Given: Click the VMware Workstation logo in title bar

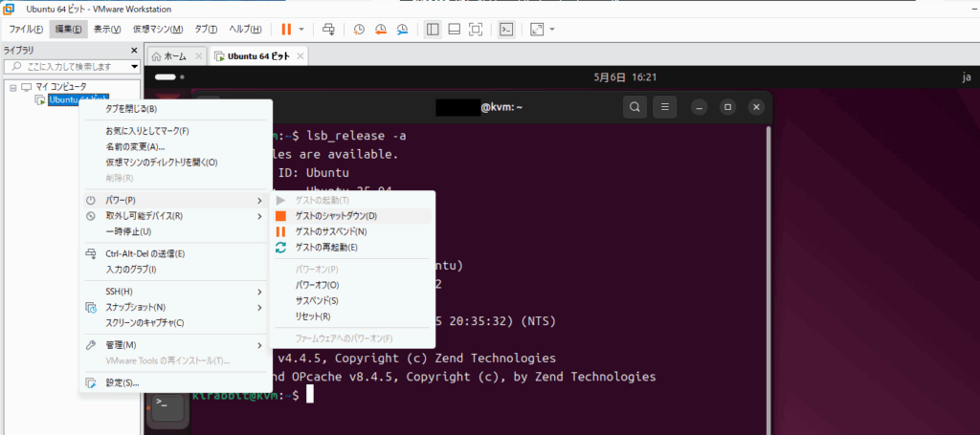Looking at the screenshot, I should [10, 10].
